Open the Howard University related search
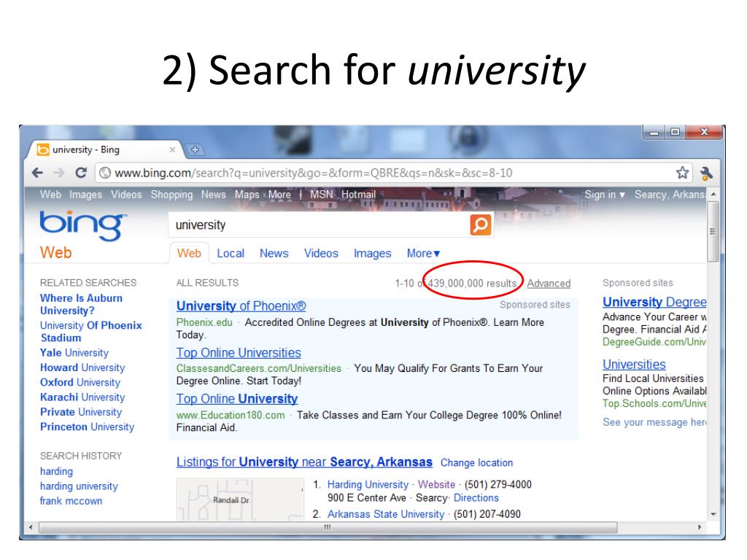The height and width of the screenshot is (560, 747). [x=82, y=367]
